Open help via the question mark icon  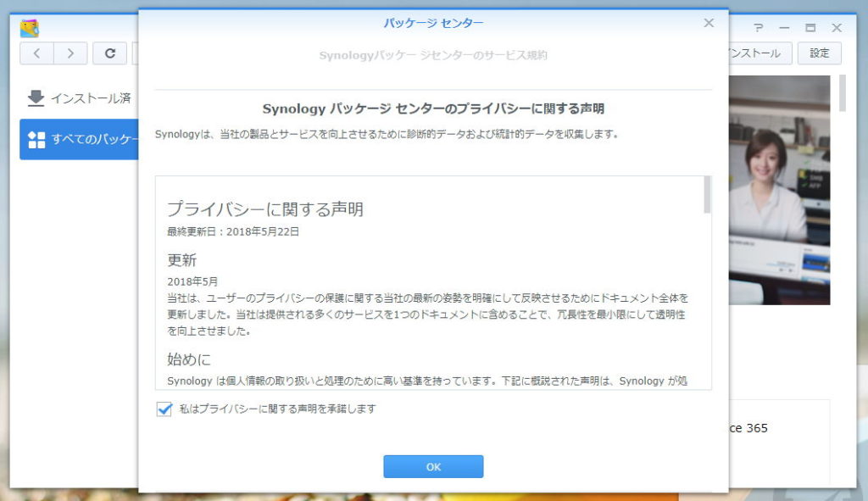point(759,28)
